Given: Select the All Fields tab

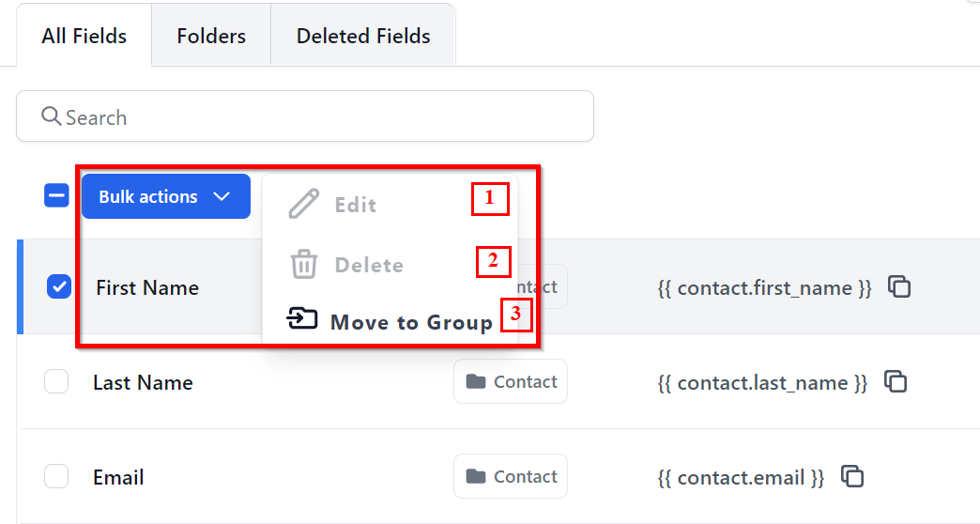Looking at the screenshot, I should coord(84,37).
